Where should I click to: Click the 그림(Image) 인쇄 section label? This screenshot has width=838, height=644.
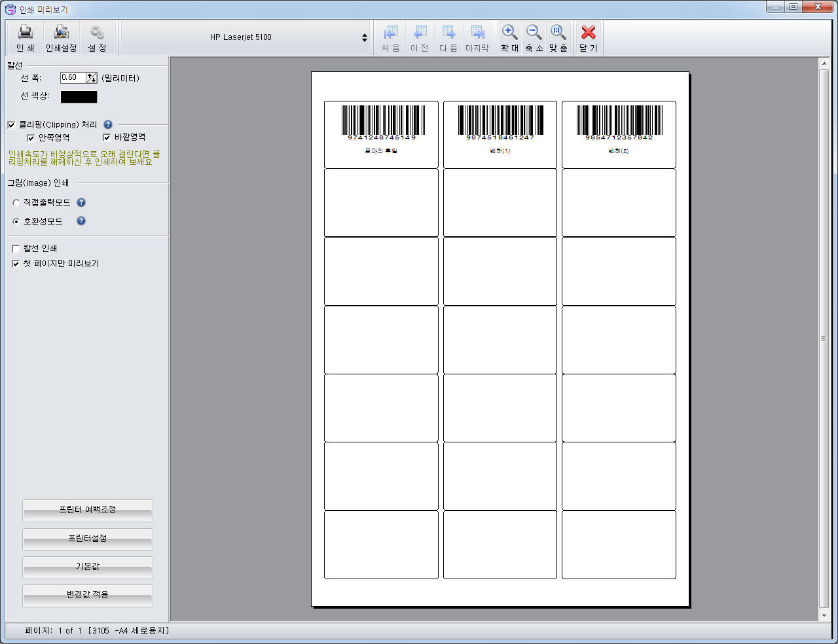[x=38, y=183]
